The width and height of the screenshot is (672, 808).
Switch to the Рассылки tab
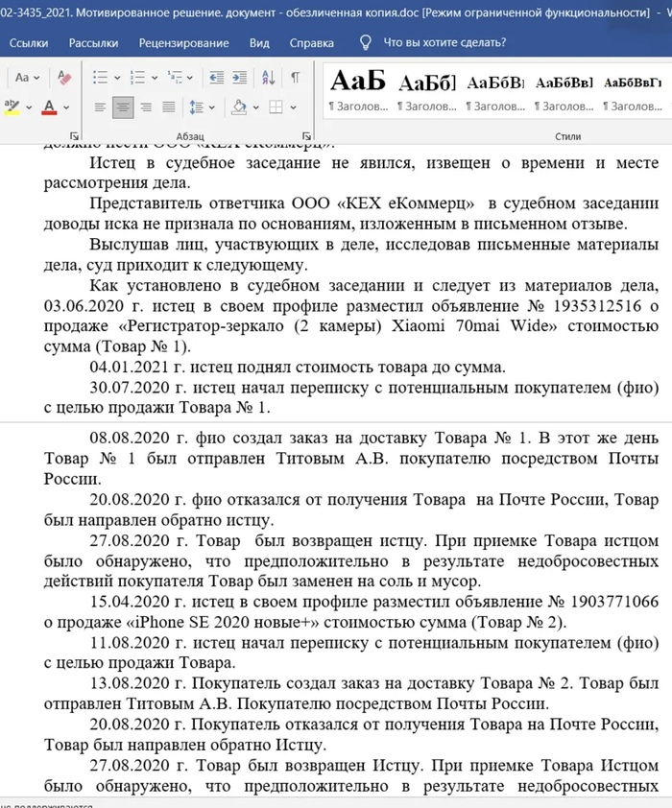point(94,43)
